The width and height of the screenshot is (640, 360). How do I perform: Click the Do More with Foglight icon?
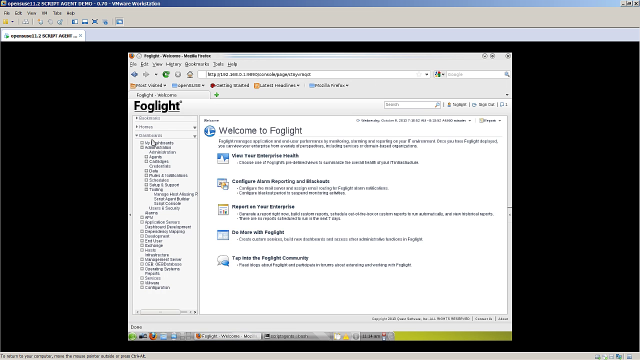pyautogui.click(x=223, y=235)
